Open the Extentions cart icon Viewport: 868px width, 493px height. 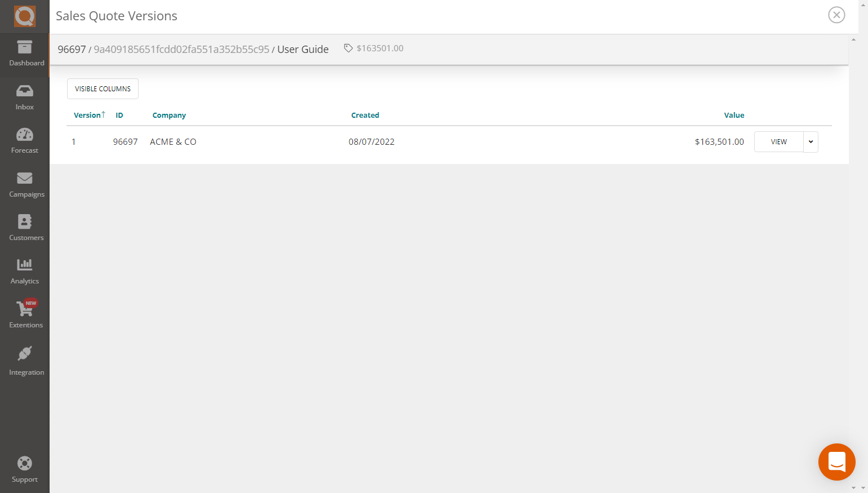pos(25,309)
